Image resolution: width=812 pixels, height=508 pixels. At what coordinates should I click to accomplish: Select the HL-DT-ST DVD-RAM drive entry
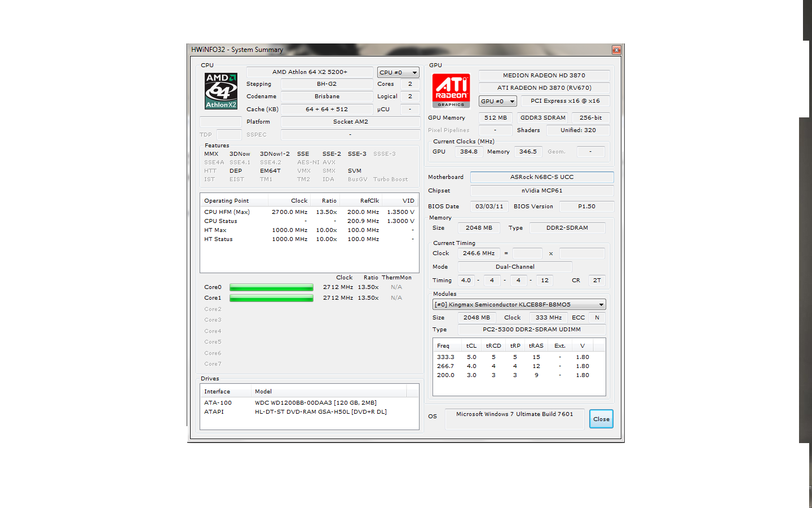309,412
